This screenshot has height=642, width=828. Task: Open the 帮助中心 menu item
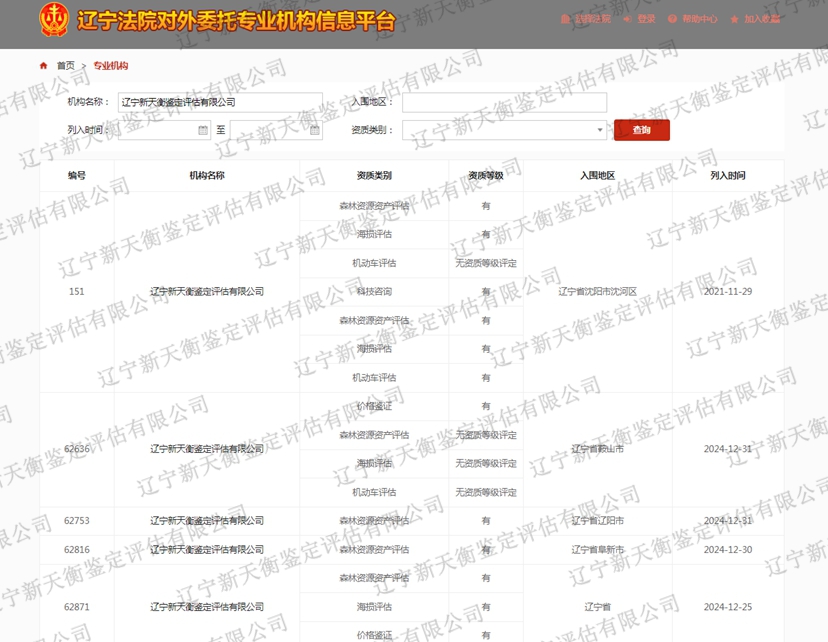pyautogui.click(x=700, y=17)
